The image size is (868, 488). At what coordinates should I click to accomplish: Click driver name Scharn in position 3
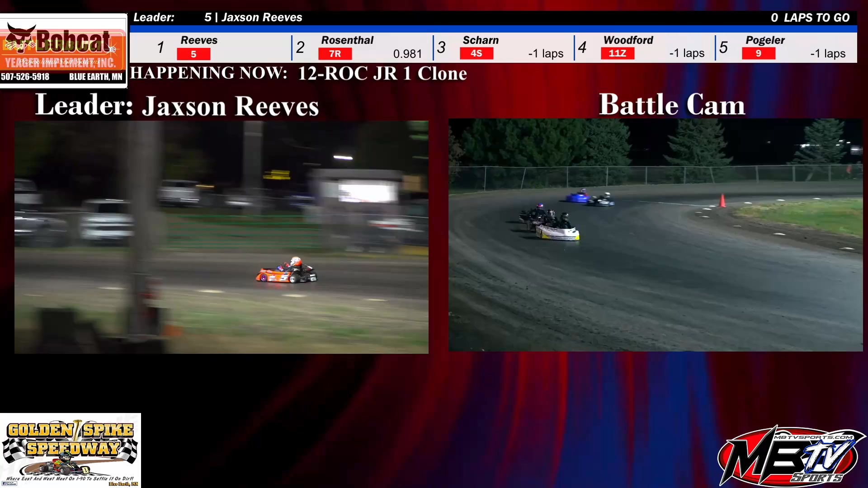tap(481, 40)
